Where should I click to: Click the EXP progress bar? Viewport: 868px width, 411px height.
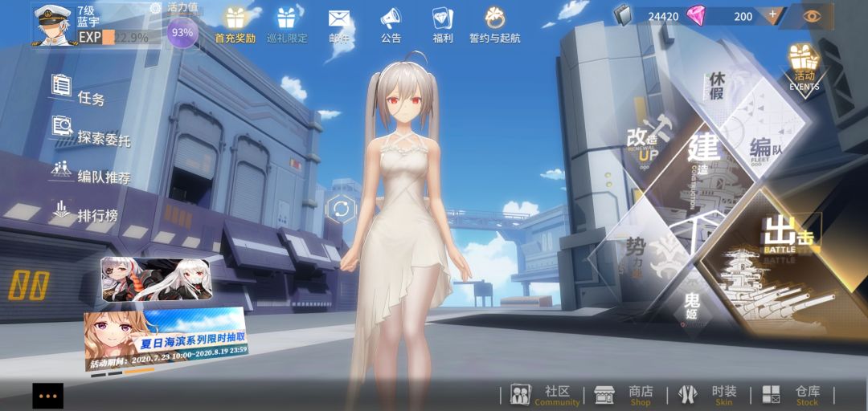pos(118,37)
